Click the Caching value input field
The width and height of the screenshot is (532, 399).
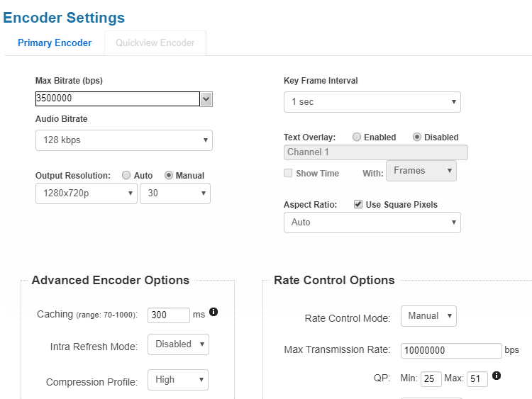[168, 315]
